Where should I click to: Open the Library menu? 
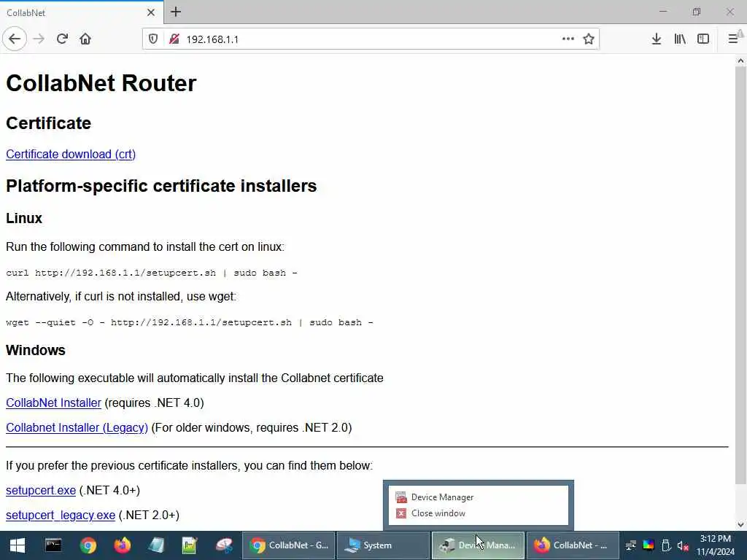[x=680, y=39]
